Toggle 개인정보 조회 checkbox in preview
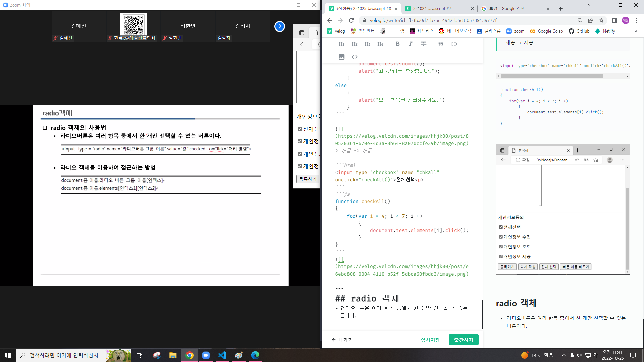644x362 pixels. (x=501, y=247)
